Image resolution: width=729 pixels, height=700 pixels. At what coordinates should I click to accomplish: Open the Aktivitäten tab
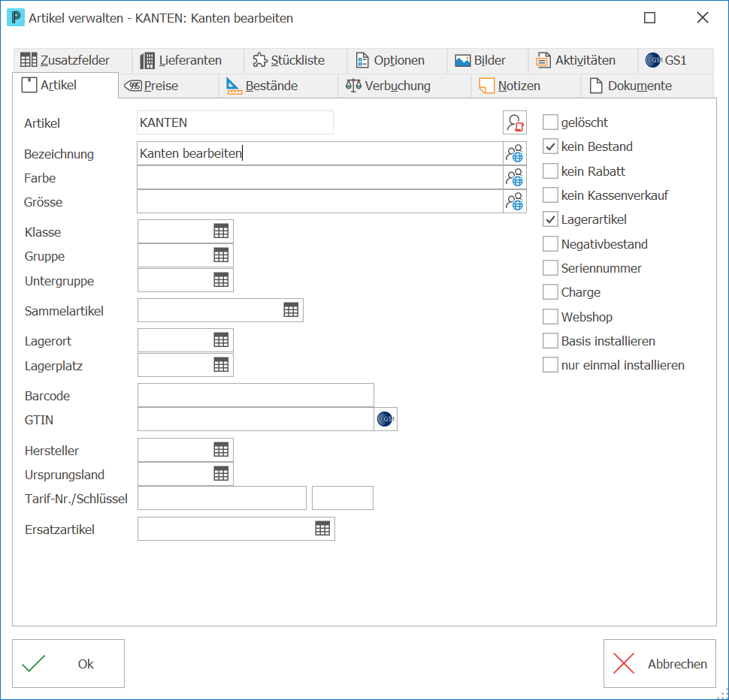click(583, 60)
